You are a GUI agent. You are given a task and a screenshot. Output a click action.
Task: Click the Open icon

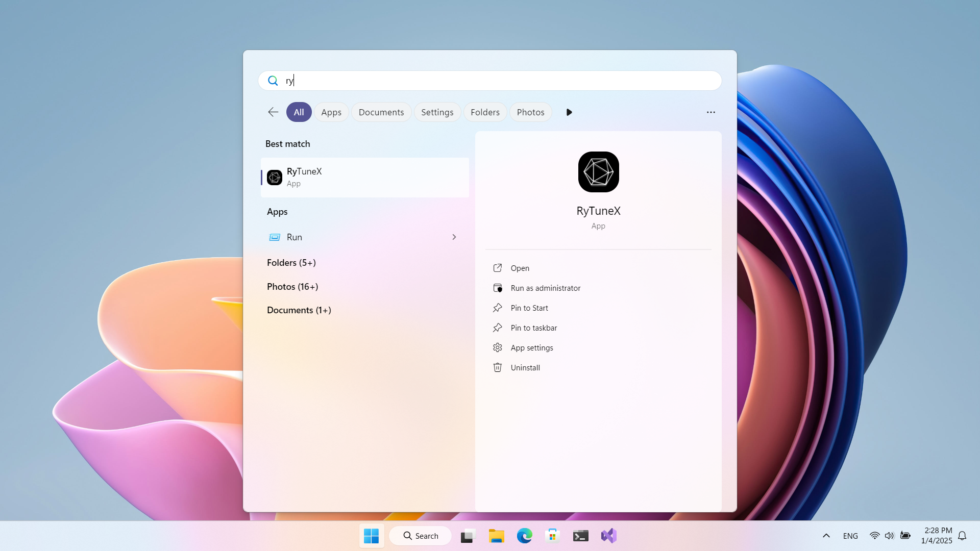click(x=498, y=268)
